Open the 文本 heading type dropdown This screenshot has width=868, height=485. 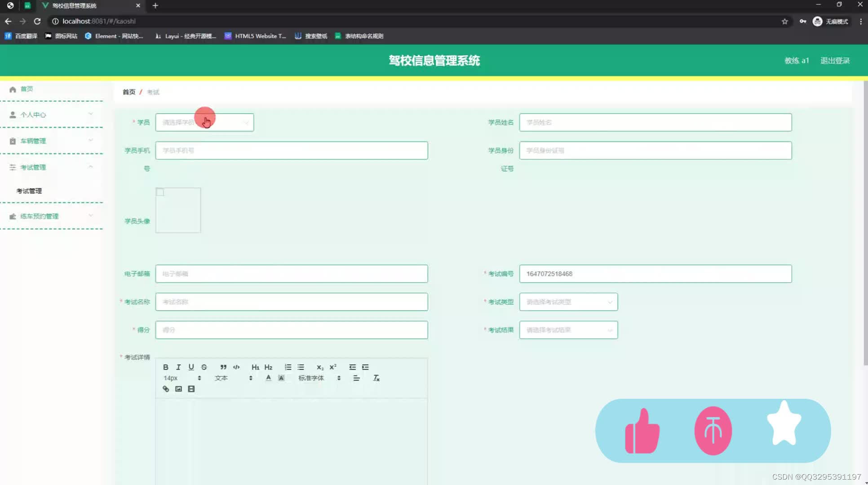(233, 378)
